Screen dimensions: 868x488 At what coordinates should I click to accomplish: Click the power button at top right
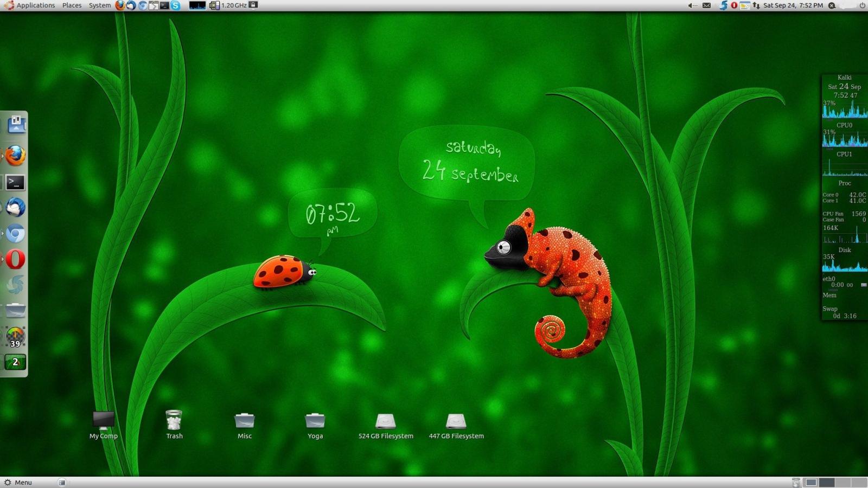click(862, 5)
